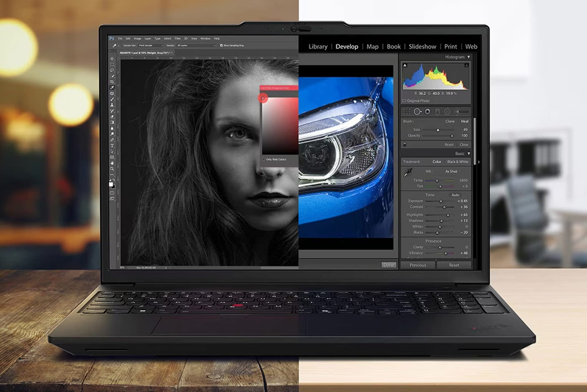Enable the Only Web Colors checkbox
Viewport: 587px width, 392px height.
coord(264,159)
